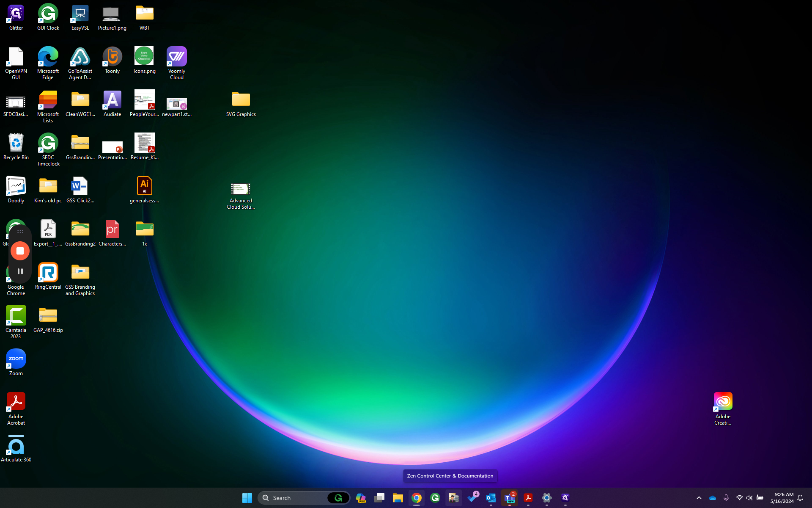Open Microsoft Teams from taskbar
The image size is (812, 508).
(510, 498)
